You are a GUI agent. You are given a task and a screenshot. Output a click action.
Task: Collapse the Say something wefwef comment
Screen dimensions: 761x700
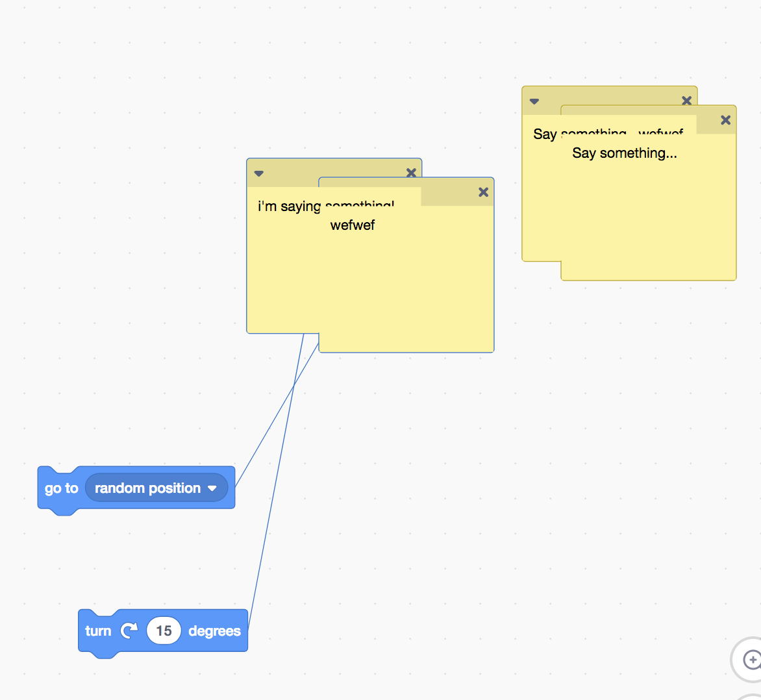tap(534, 101)
